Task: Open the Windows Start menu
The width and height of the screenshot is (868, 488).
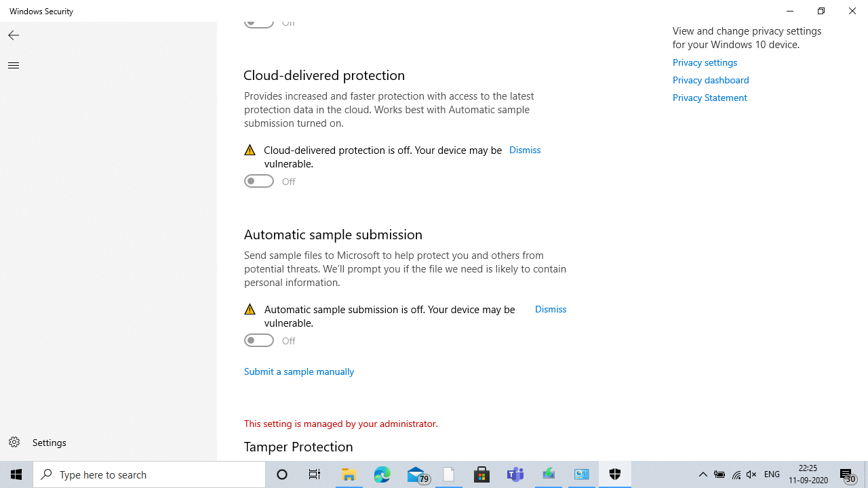Action: pos(16,474)
